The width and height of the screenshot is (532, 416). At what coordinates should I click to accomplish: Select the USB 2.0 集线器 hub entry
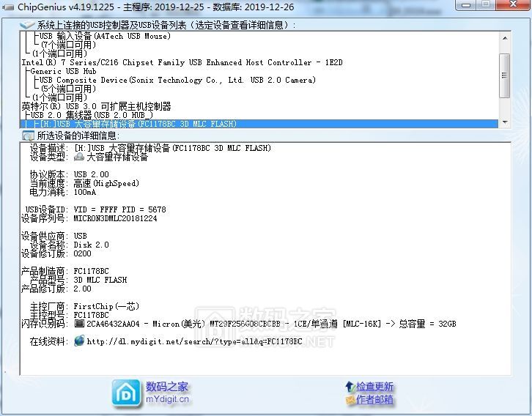coord(92,115)
